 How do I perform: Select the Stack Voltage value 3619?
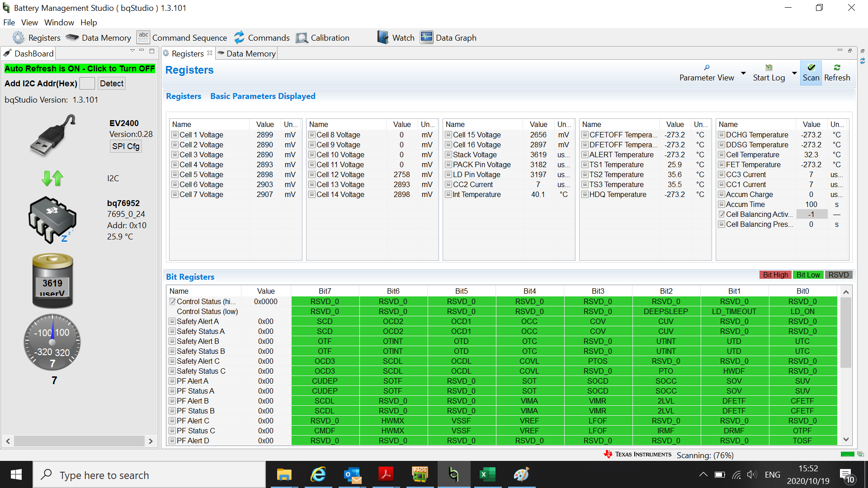538,155
